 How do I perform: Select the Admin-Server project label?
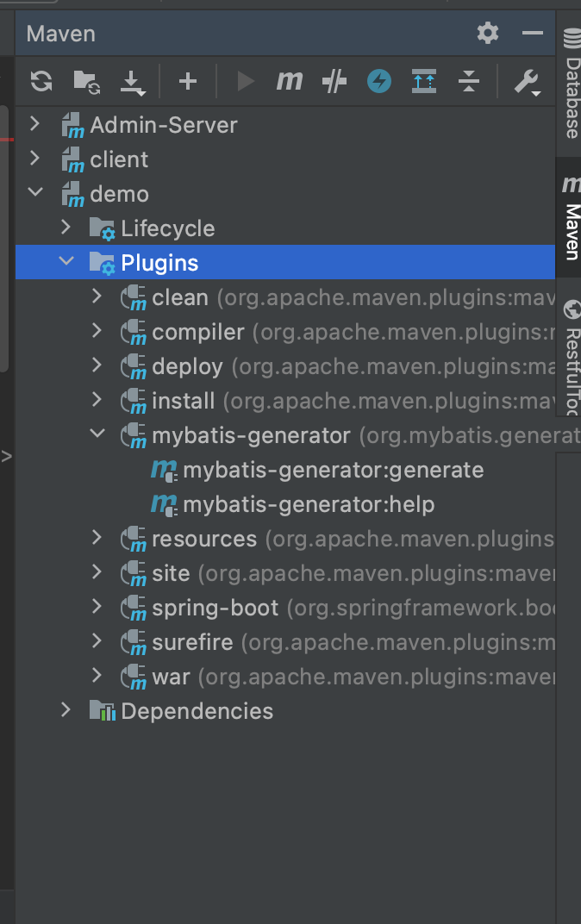pyautogui.click(x=164, y=125)
